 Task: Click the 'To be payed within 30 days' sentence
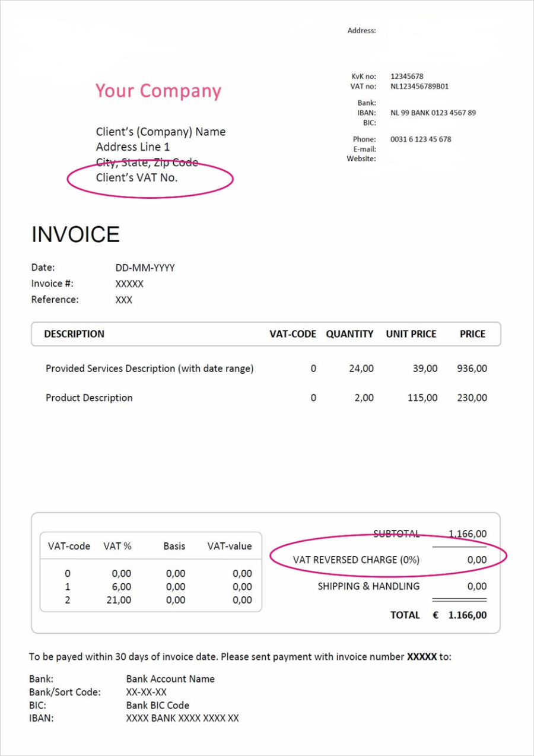240,657
